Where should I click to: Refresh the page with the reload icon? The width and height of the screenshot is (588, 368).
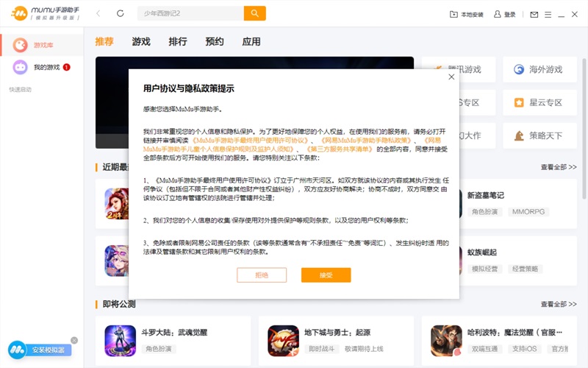pos(120,13)
